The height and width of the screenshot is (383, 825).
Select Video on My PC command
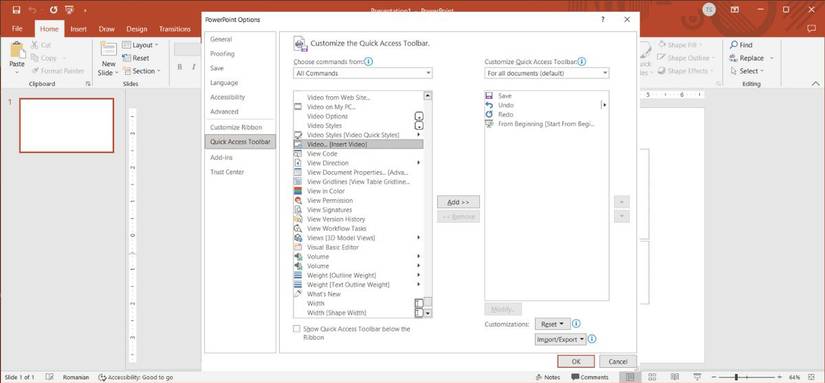(358, 107)
